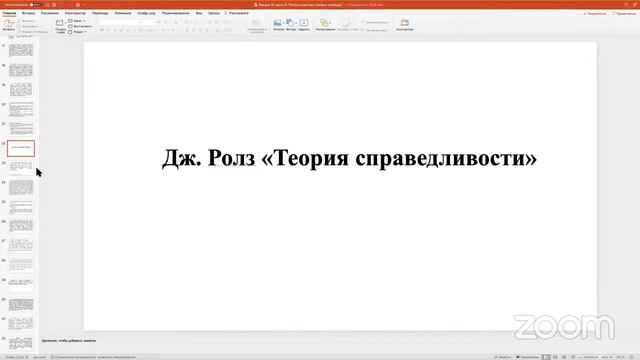Reset the slide with Восстановить
The width and height of the screenshot is (640, 360).
[80, 26]
